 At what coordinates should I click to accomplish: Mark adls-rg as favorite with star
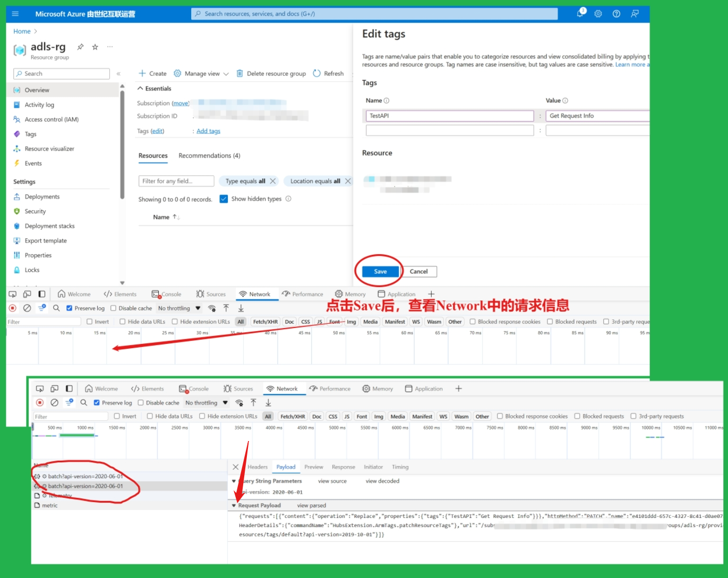[x=95, y=47]
